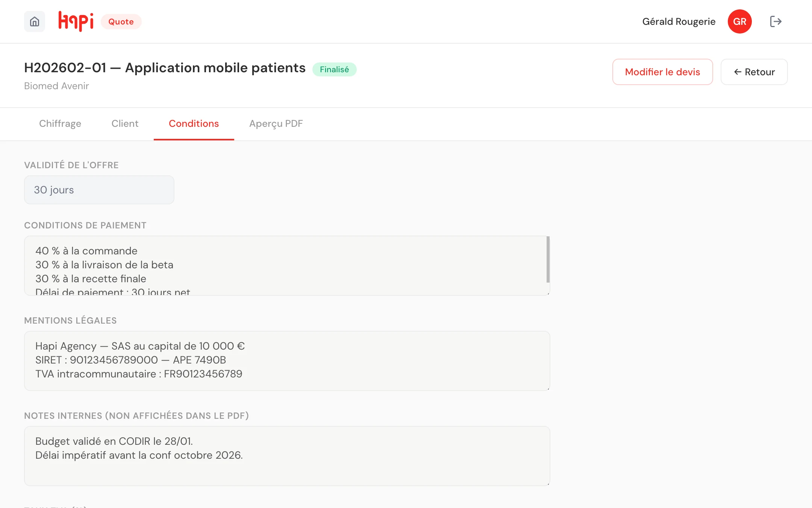Click the Gérald Rougerie user name
The height and width of the screenshot is (508, 812).
[x=679, y=21]
